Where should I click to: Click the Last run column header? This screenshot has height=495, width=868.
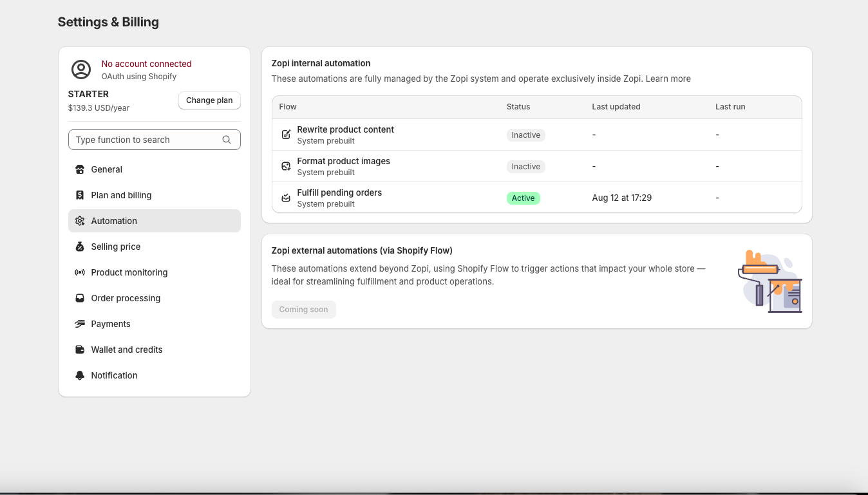click(x=730, y=107)
